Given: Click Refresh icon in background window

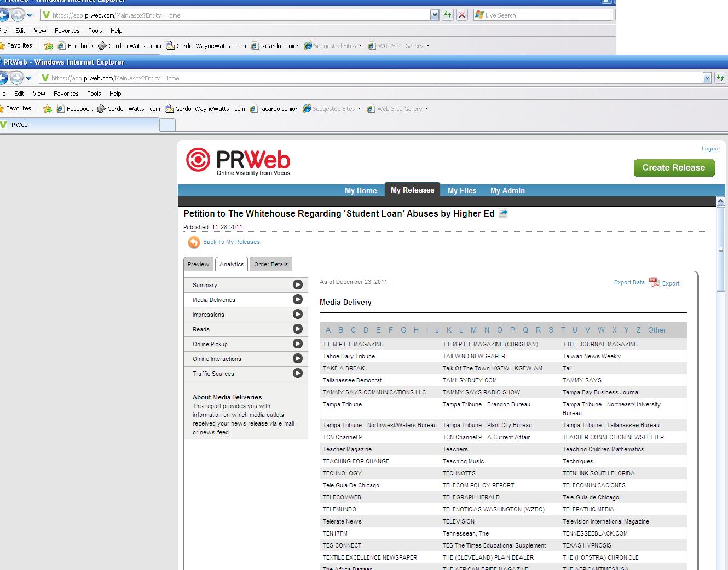Looking at the screenshot, I should [x=448, y=15].
